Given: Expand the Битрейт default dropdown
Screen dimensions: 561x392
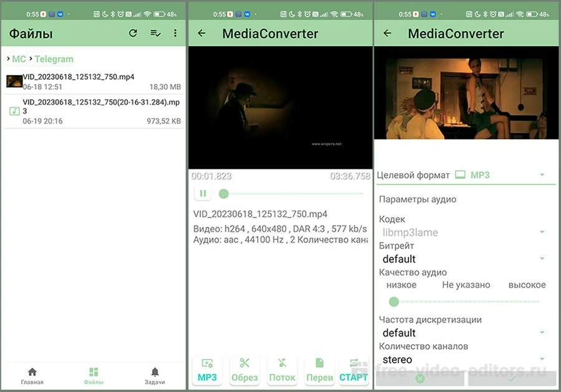Looking at the screenshot, I should pyautogui.click(x=463, y=259).
